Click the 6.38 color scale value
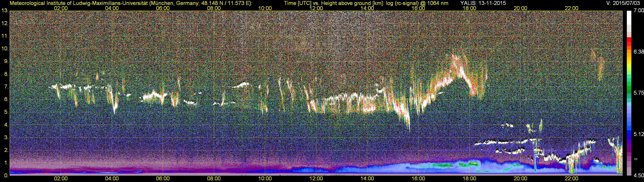The width and height of the screenshot is (644, 182). 638,52
